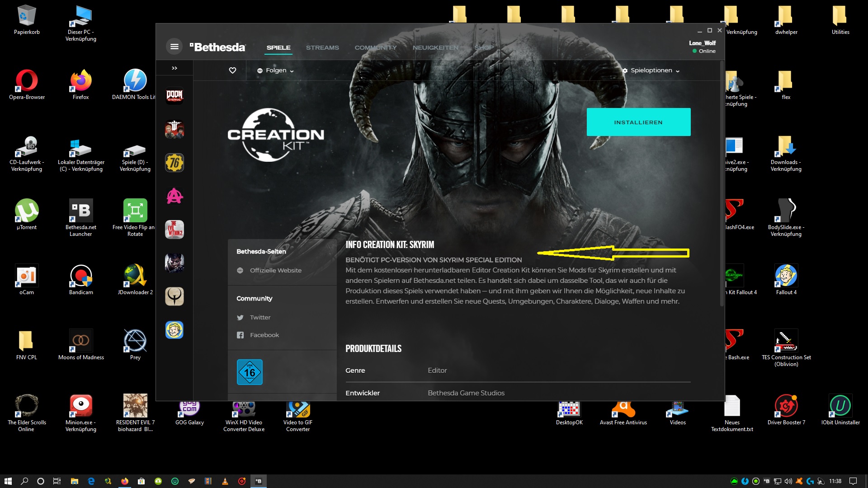Open the RAGE 2 anarchy icon
This screenshot has height=488, width=868.
point(175,196)
